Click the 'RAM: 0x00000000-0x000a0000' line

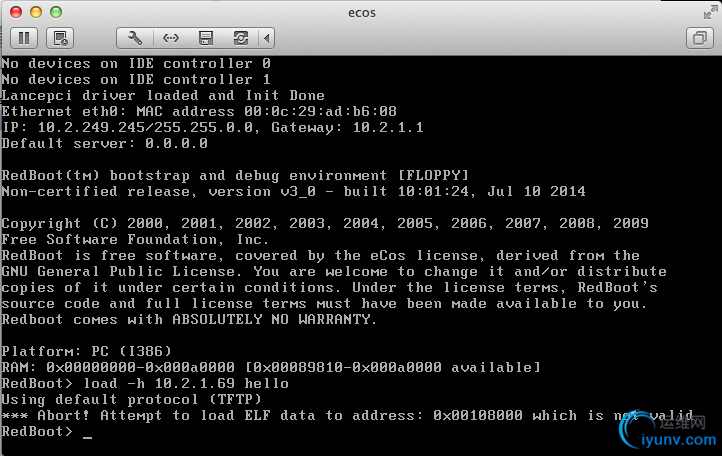click(x=271, y=368)
